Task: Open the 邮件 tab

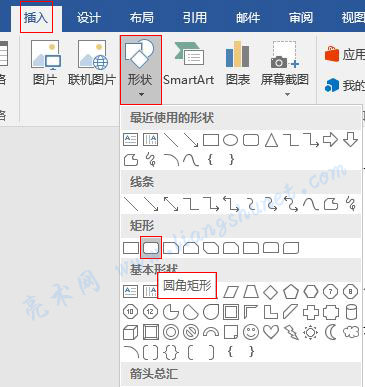Action: [x=248, y=18]
